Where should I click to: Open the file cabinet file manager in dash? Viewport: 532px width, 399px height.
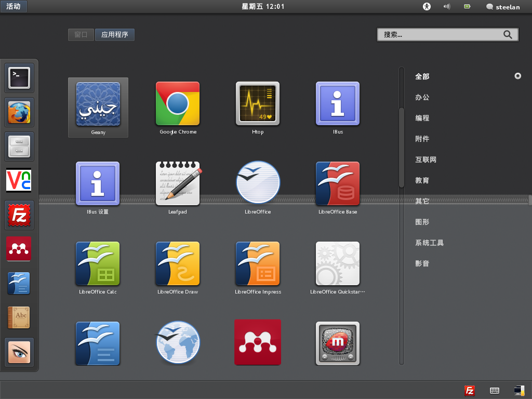[19, 147]
